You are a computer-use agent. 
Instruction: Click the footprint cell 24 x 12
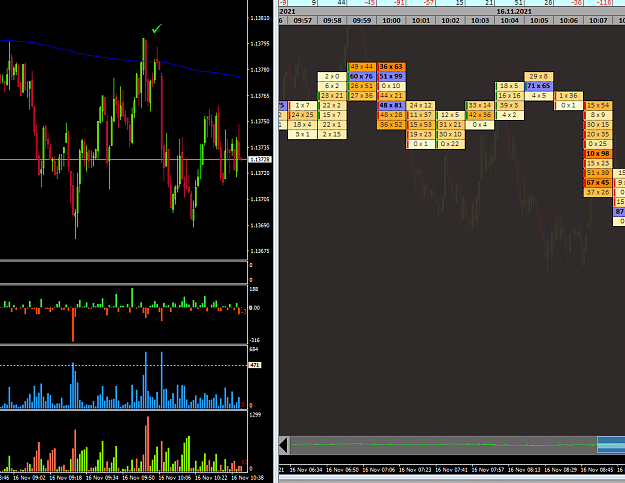click(421, 105)
